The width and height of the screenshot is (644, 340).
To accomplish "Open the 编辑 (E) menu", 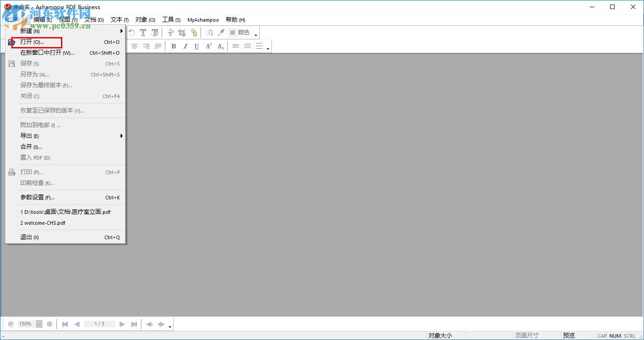I will tap(42, 20).
